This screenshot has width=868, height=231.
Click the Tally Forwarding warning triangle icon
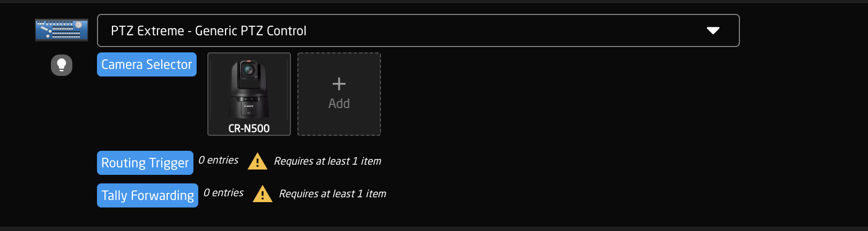pos(263,194)
